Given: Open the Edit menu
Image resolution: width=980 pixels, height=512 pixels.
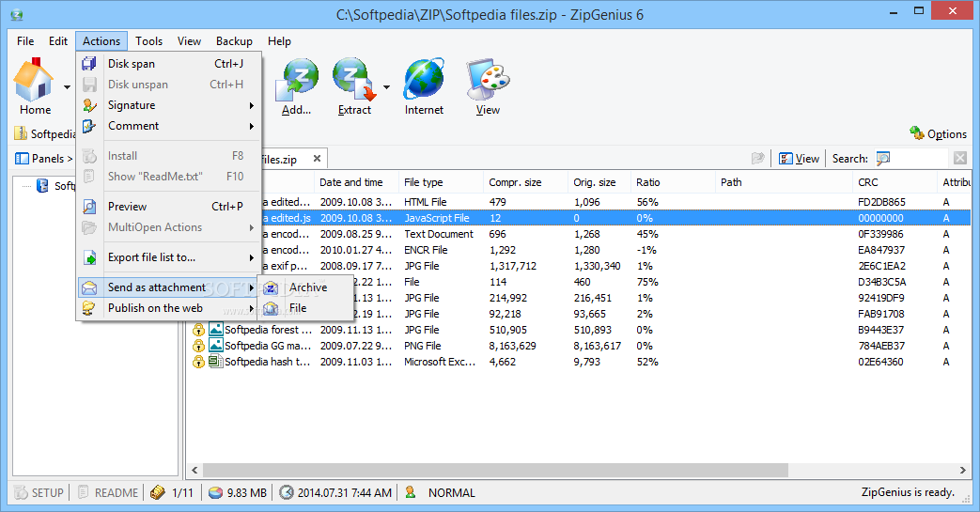Looking at the screenshot, I should (x=58, y=41).
